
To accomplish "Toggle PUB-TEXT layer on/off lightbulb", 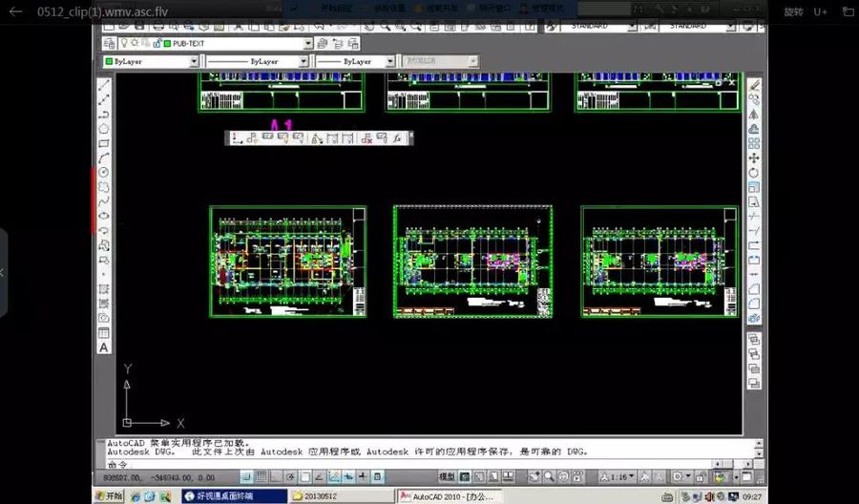I will pos(124,43).
